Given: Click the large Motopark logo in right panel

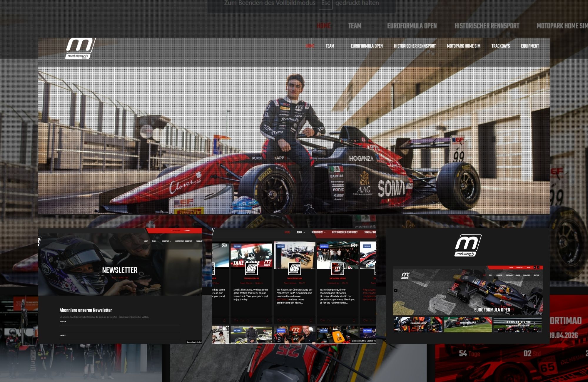Looking at the screenshot, I should click(468, 246).
